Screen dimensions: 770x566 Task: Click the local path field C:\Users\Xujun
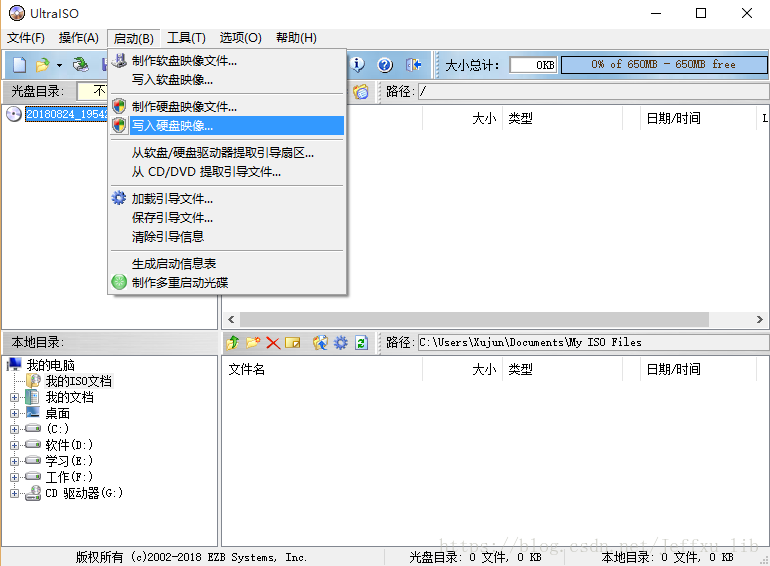593,342
